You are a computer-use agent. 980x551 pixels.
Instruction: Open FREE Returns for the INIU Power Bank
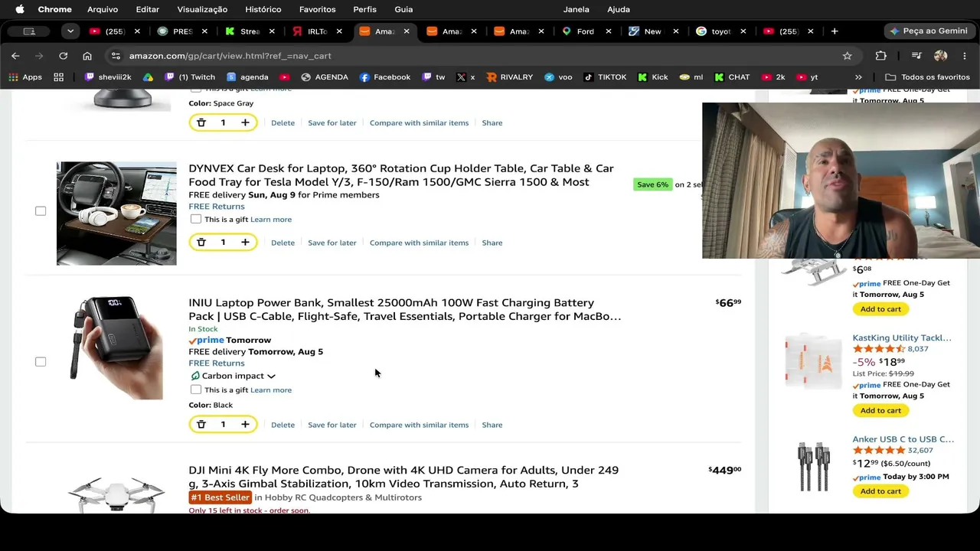pyautogui.click(x=217, y=364)
